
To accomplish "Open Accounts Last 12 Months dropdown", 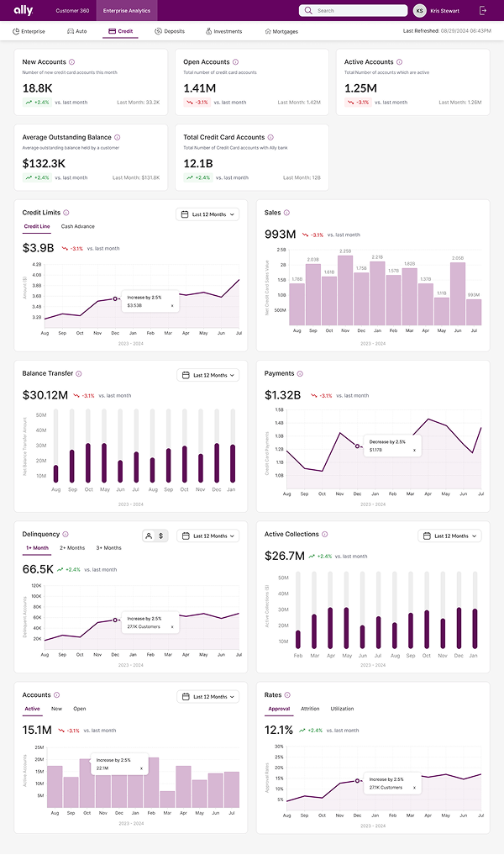I will 208,697.
